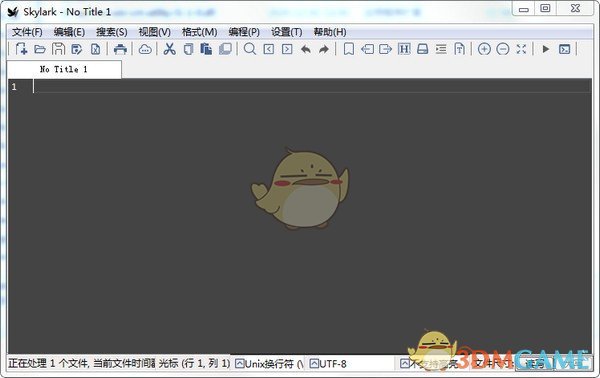Image resolution: width=600 pixels, height=378 pixels.
Task: Close the file with the X document icon
Action: pos(95,49)
